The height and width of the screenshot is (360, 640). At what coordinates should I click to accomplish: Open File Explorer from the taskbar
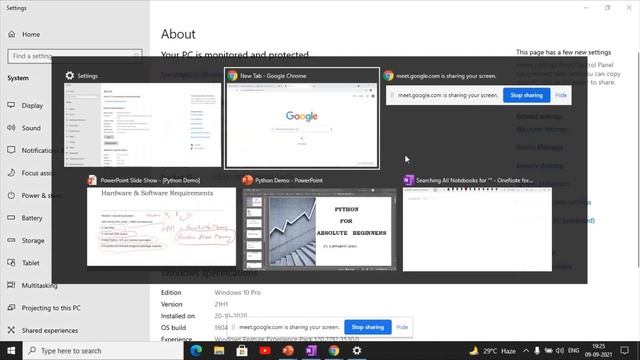click(x=219, y=351)
